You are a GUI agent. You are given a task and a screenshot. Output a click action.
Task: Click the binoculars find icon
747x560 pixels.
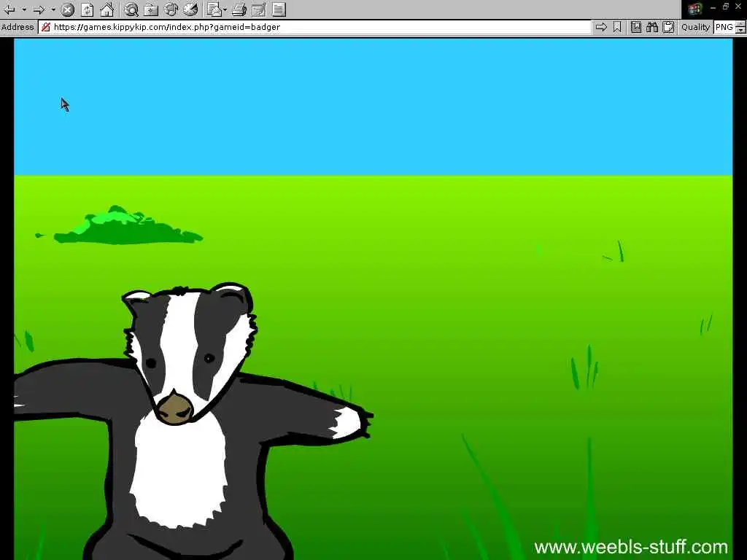tap(652, 27)
